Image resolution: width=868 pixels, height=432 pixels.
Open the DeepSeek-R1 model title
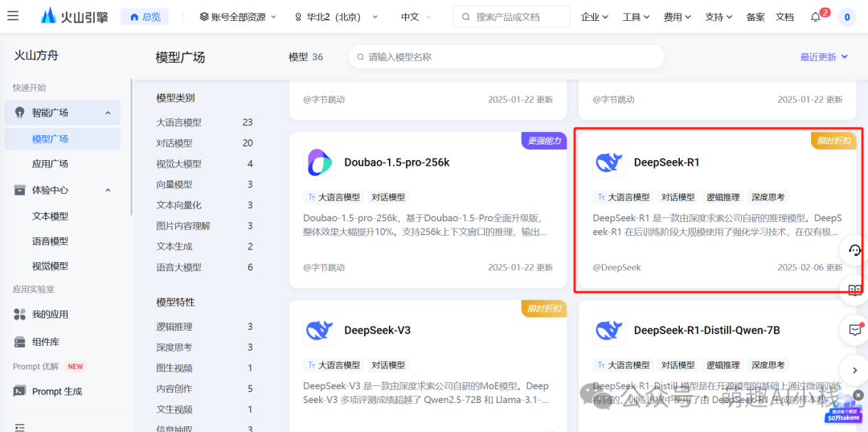coord(666,163)
